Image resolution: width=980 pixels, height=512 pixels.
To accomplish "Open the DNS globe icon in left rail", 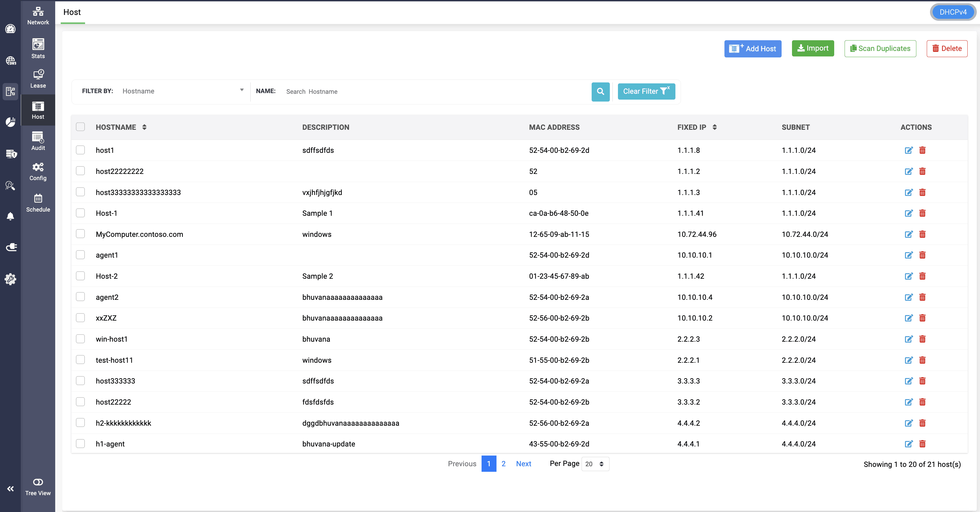I will 10,60.
